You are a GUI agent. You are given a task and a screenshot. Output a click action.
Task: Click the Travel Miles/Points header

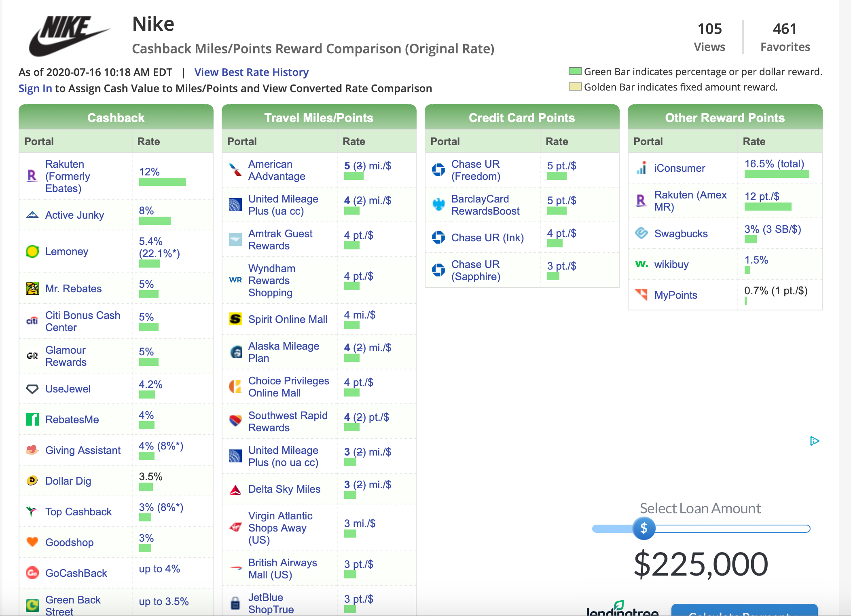click(x=319, y=118)
